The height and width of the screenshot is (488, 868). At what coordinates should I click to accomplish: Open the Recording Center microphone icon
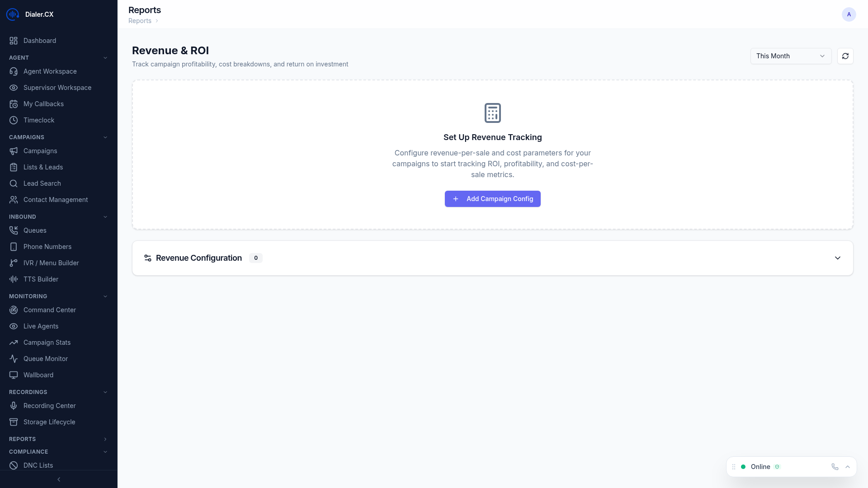tap(14, 406)
